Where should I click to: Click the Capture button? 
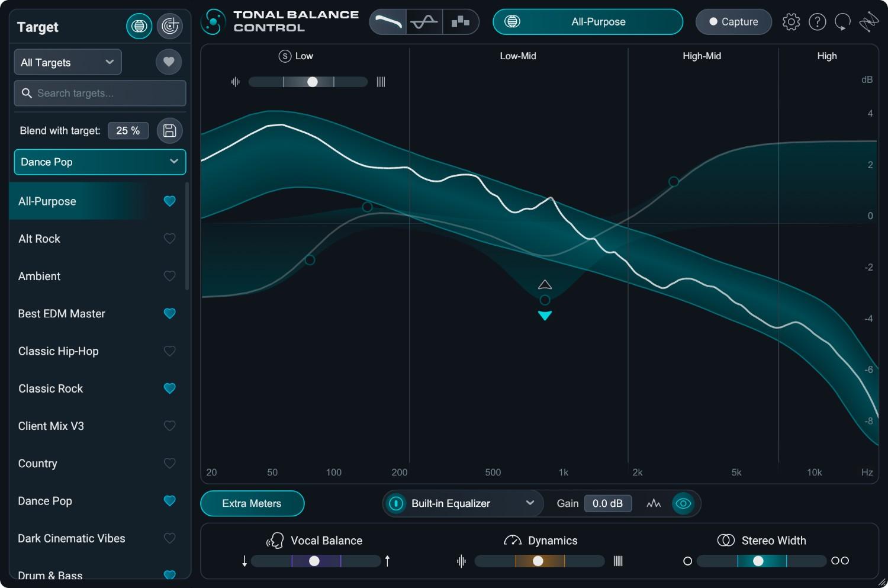point(733,21)
